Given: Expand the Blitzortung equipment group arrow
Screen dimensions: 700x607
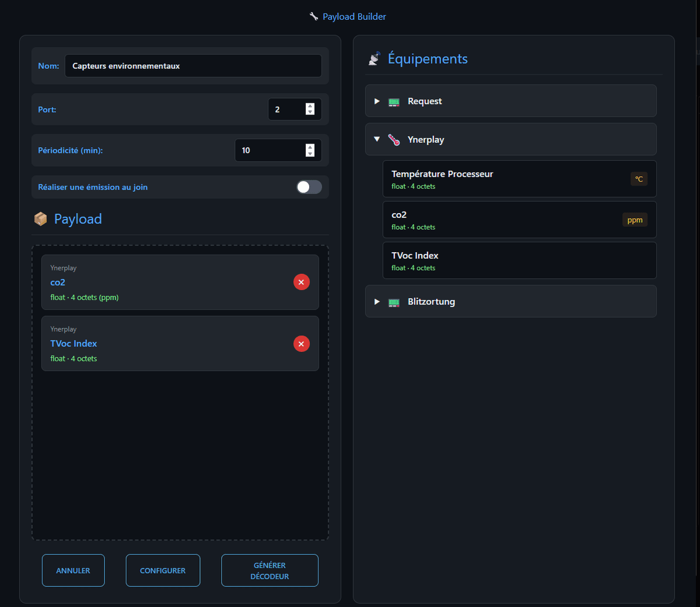Looking at the screenshot, I should click(x=377, y=302).
